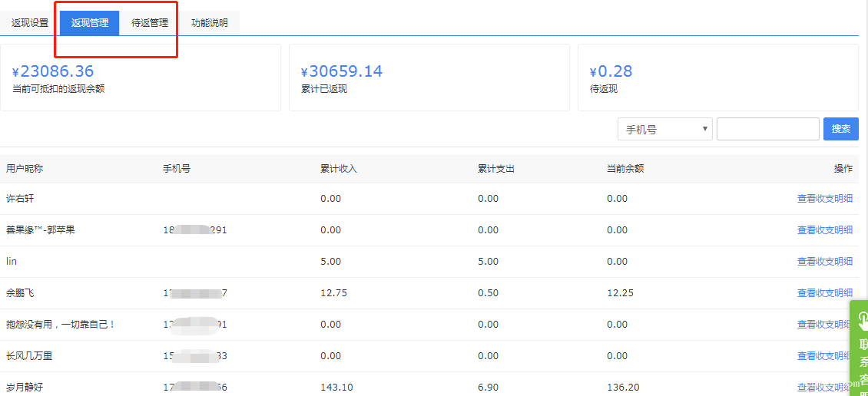Open the green 联系客服 side widget icon

(x=863, y=319)
